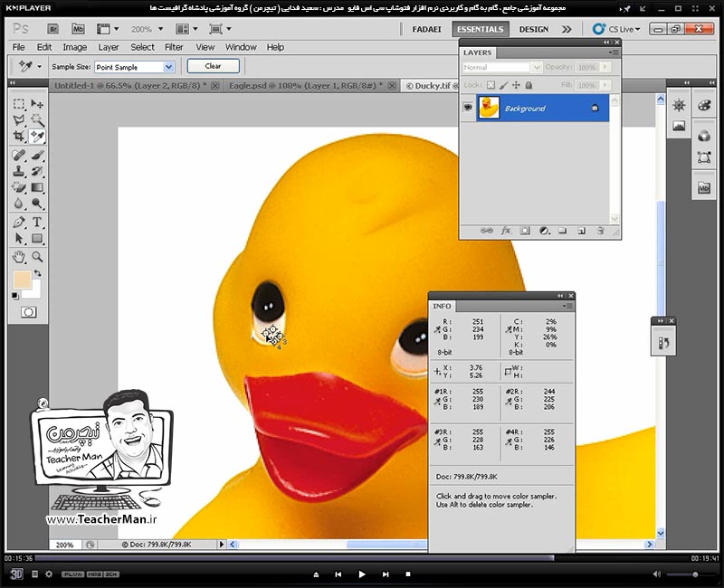Click the link layers icon in Layers panel
The width and height of the screenshot is (724, 588).
[486, 231]
